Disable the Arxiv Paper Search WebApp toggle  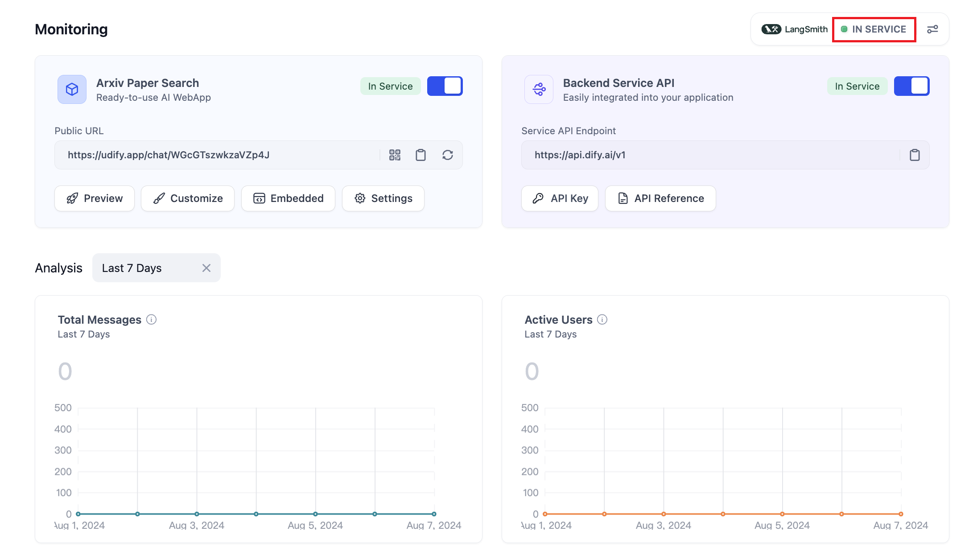pyautogui.click(x=445, y=86)
